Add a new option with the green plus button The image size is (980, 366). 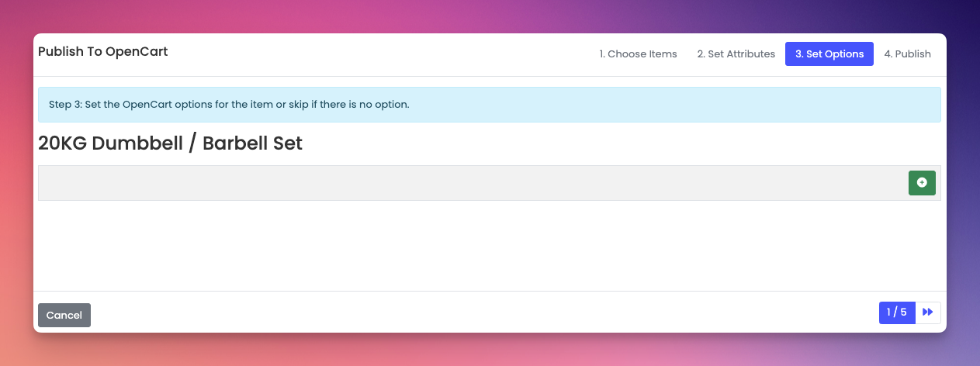point(922,183)
